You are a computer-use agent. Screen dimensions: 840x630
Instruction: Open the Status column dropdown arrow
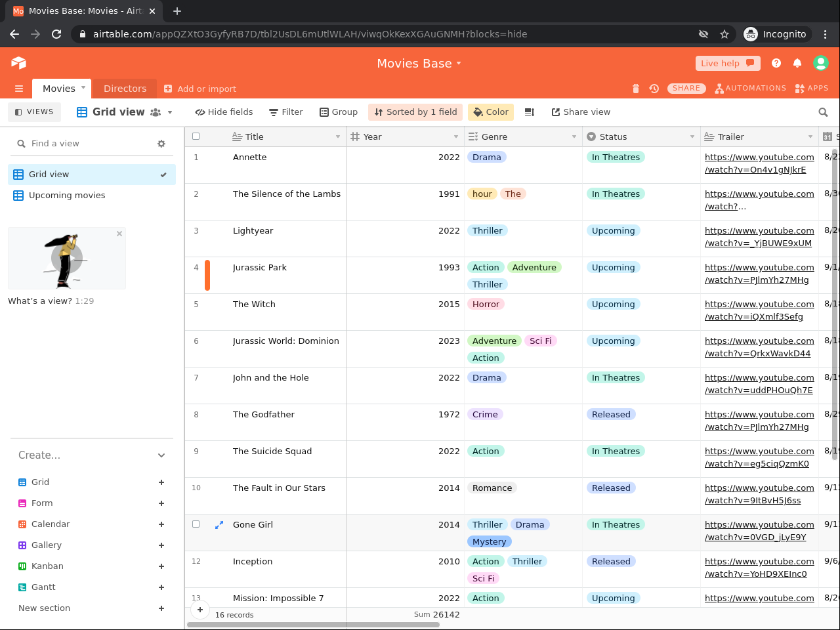click(x=692, y=137)
